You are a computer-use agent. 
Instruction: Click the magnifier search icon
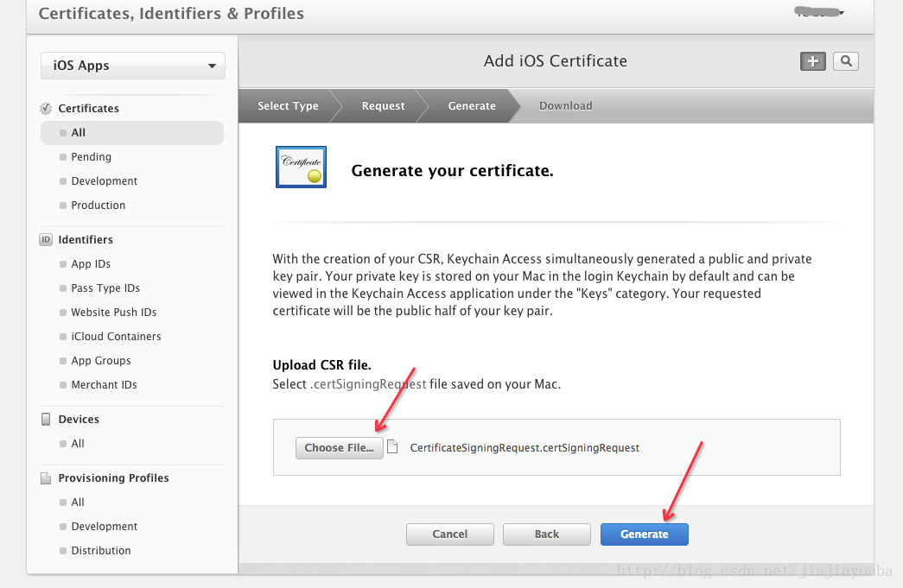click(x=846, y=61)
